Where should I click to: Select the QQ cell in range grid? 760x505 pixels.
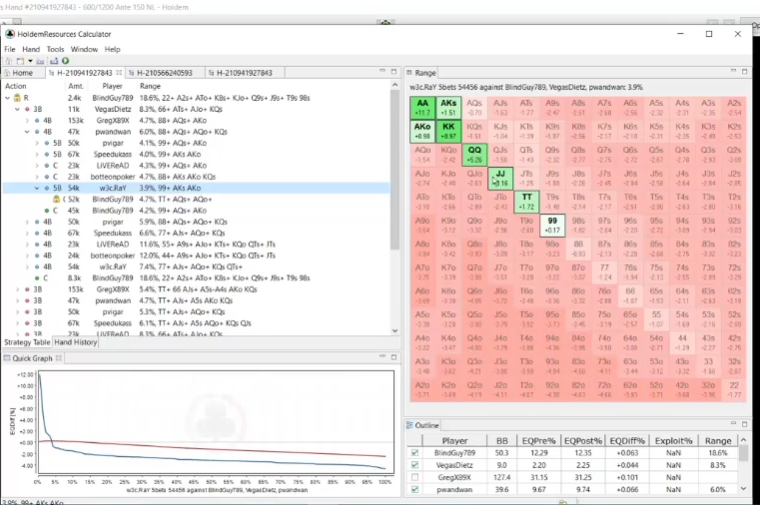pyautogui.click(x=475, y=155)
